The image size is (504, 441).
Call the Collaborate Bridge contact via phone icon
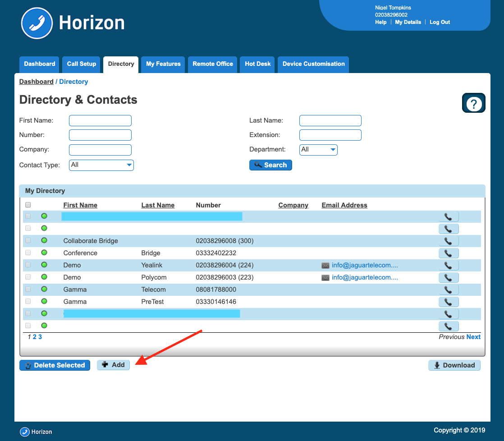tap(448, 241)
